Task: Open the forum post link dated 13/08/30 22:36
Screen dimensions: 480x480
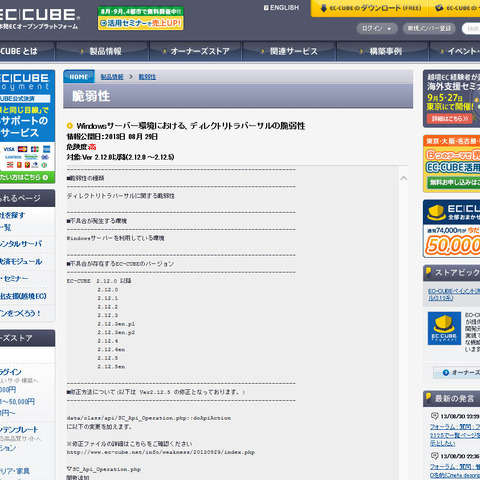Action: click(x=455, y=471)
